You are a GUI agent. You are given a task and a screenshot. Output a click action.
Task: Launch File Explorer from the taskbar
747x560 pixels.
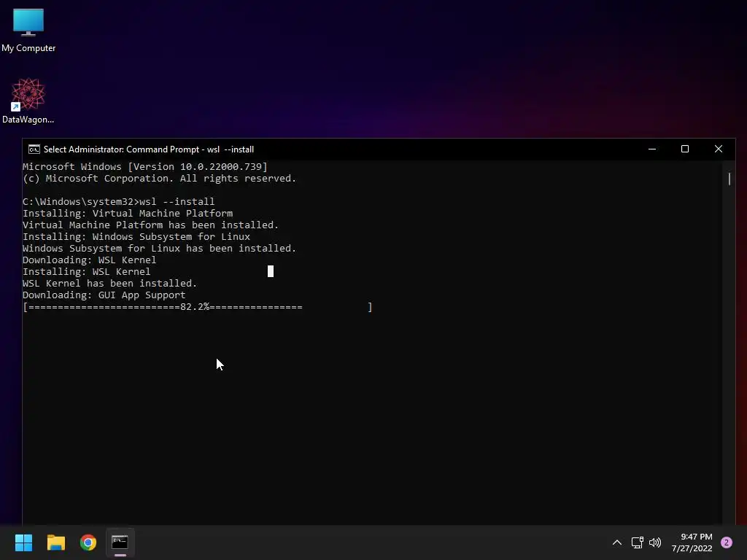pos(55,542)
